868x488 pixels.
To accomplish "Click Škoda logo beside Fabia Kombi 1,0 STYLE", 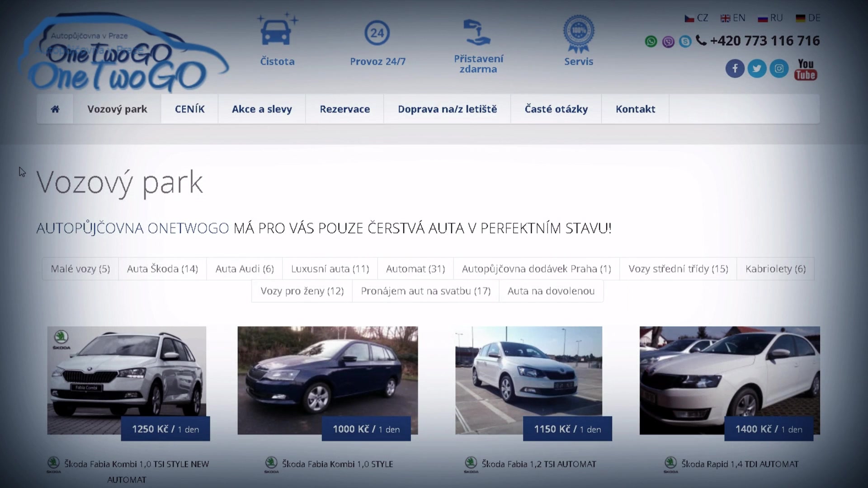I will pyautogui.click(x=271, y=465).
